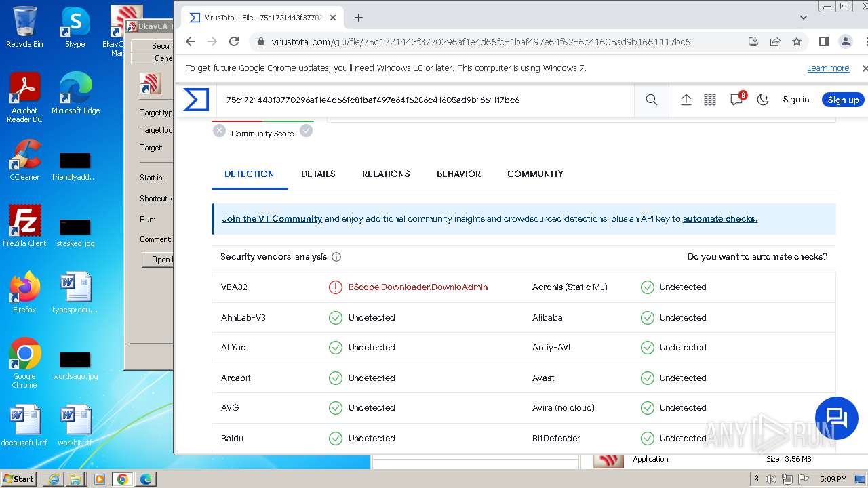Bookmark this page with star icon

click(797, 41)
